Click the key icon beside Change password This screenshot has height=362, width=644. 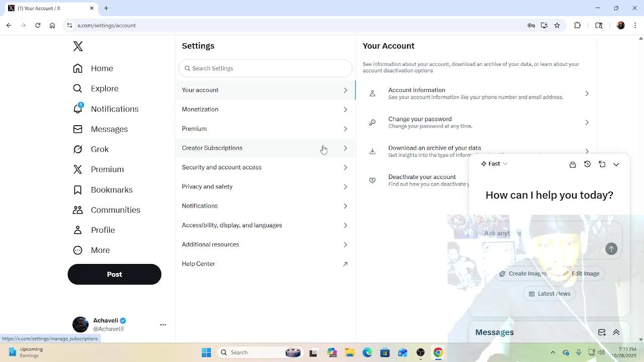(x=372, y=122)
